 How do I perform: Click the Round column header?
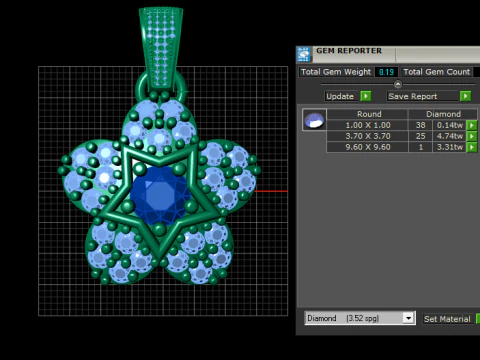(367, 114)
